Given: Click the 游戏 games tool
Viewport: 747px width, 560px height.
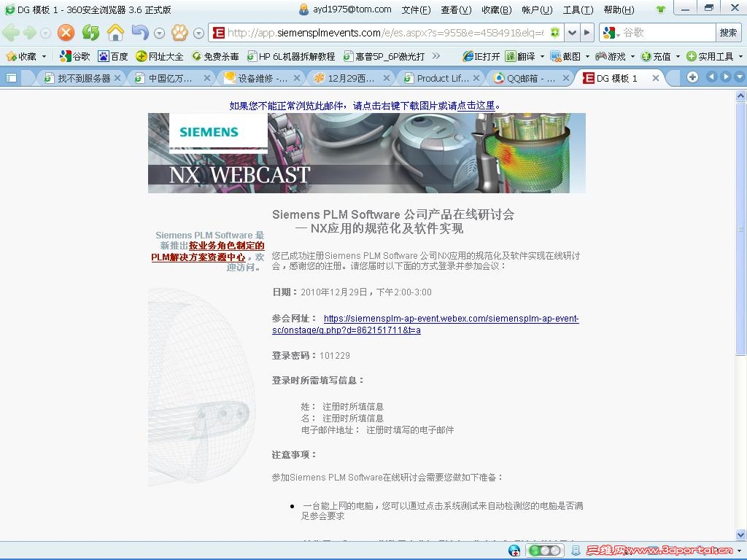Looking at the screenshot, I should (611, 56).
